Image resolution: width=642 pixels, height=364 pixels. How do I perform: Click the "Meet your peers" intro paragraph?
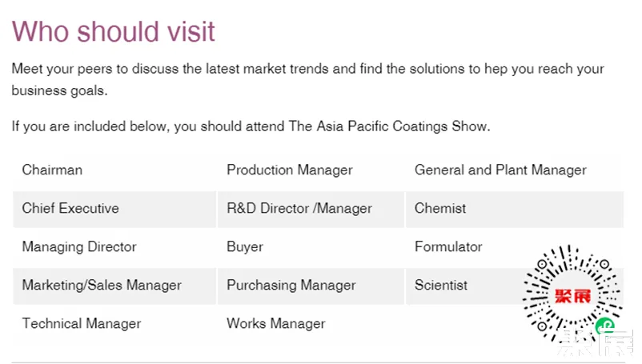(x=308, y=79)
